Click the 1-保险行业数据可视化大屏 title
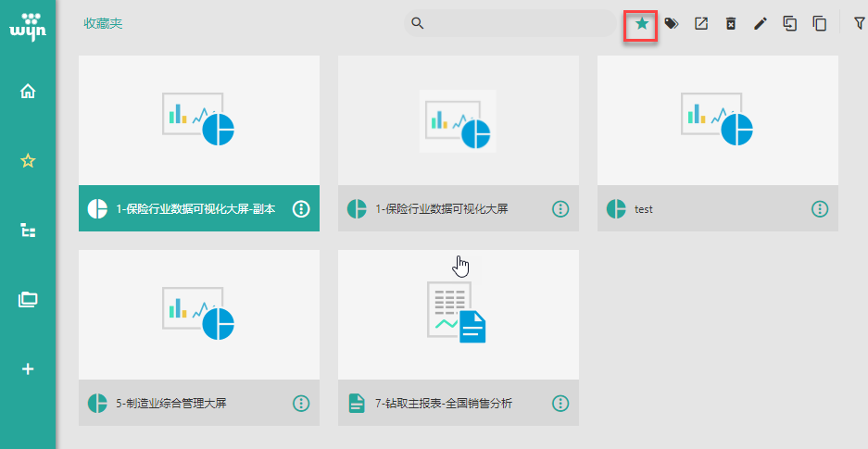 click(441, 209)
